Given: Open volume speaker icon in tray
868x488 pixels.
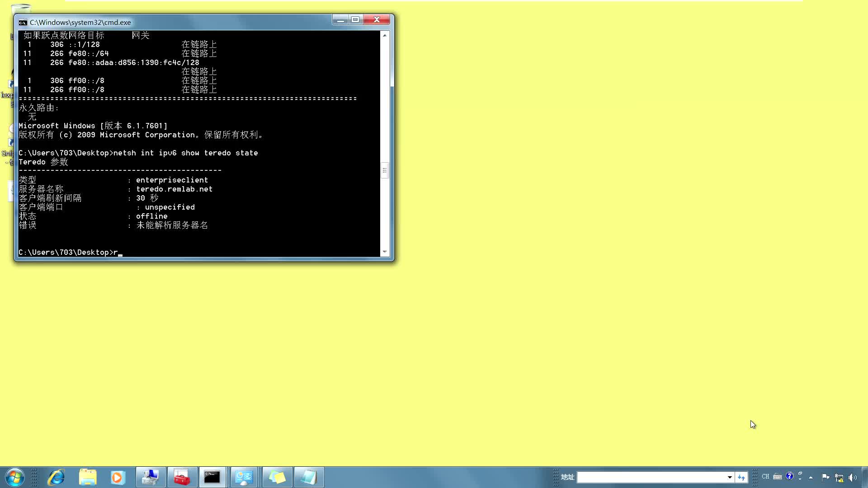Looking at the screenshot, I should (853, 477).
